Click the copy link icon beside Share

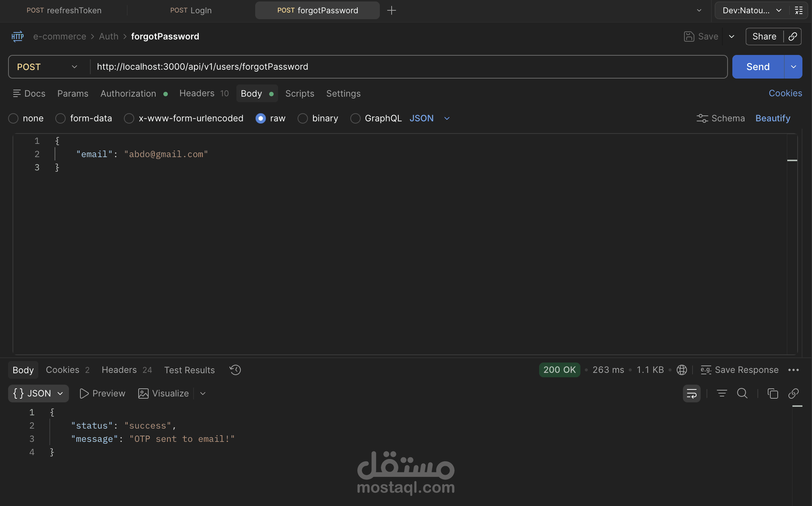[793, 37]
